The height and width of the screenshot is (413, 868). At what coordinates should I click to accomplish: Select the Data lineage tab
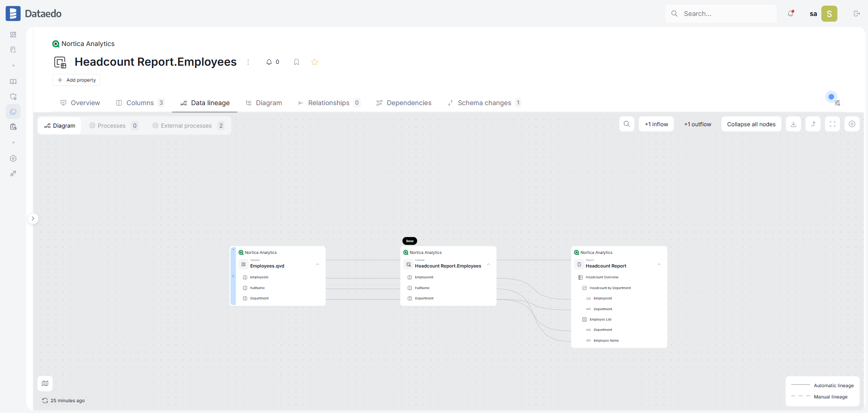coord(205,103)
